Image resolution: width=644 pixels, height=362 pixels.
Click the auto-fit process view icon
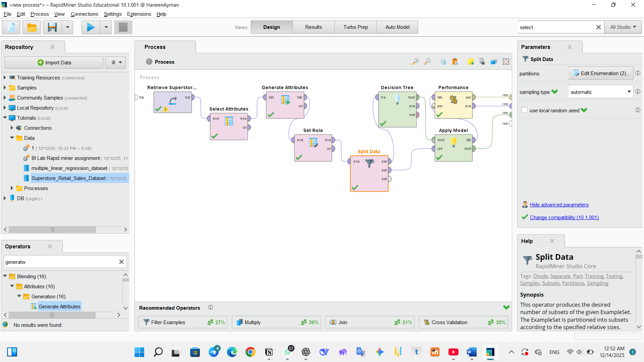click(506, 62)
